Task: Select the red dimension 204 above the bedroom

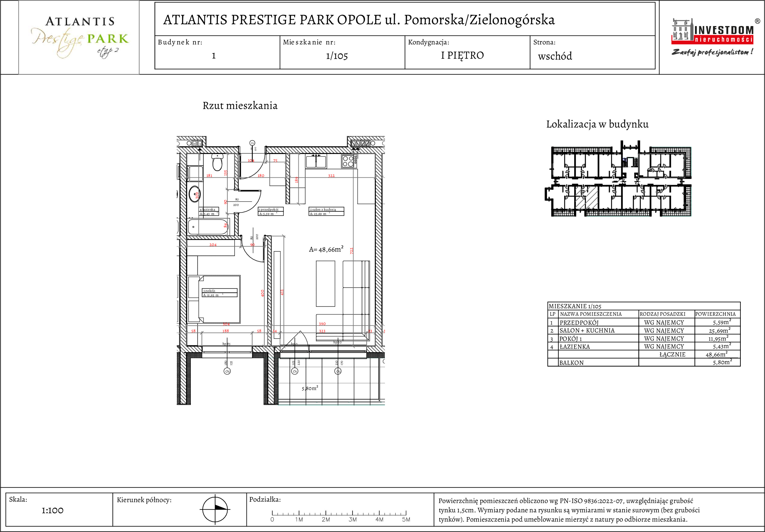Action: click(x=213, y=245)
